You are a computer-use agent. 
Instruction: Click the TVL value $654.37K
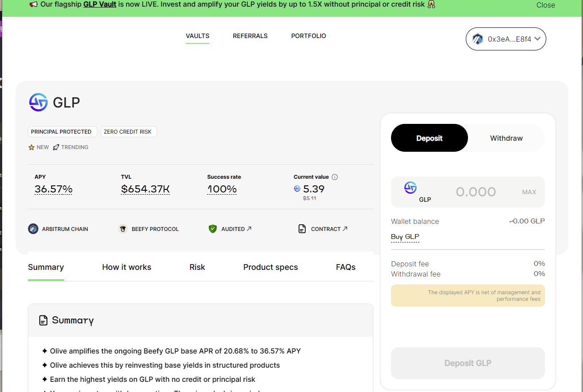(146, 189)
